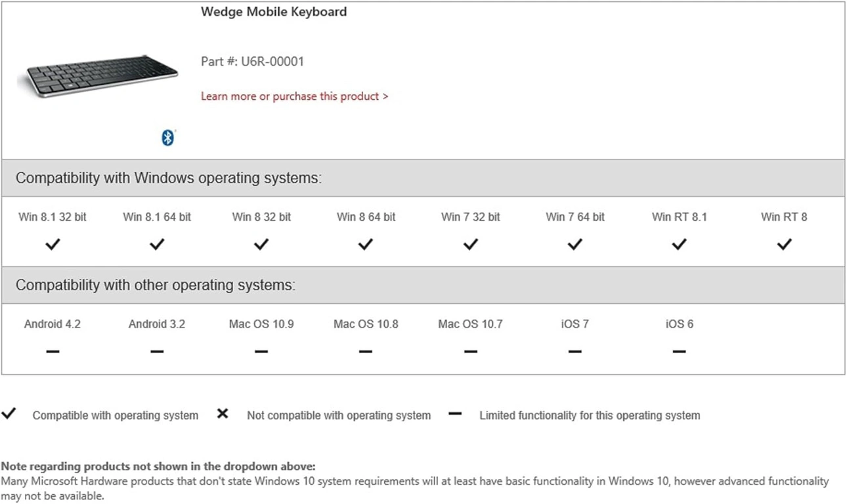Click the Wedge Mobile Keyboard title
This screenshot has height=504, width=847.
point(274,12)
